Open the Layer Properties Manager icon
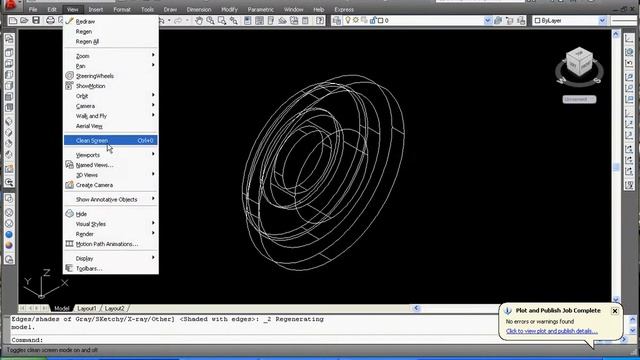Screen dimensions: 640x360 (336, 20)
